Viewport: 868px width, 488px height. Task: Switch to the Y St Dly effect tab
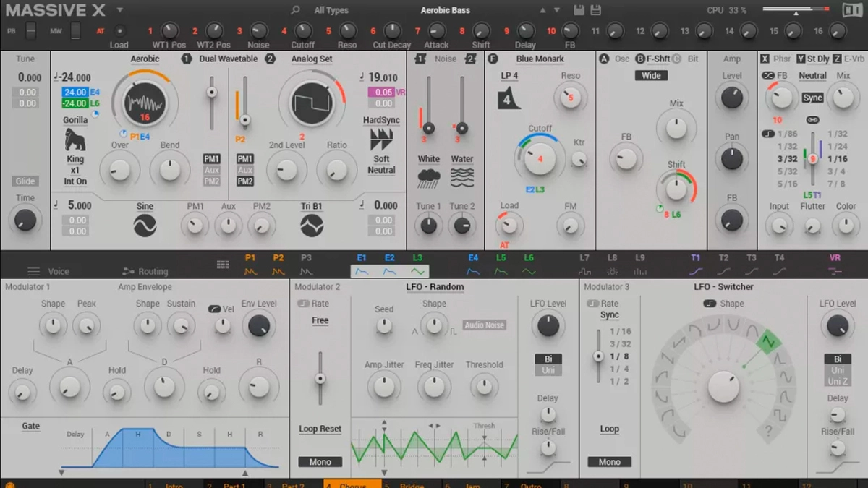812,59
